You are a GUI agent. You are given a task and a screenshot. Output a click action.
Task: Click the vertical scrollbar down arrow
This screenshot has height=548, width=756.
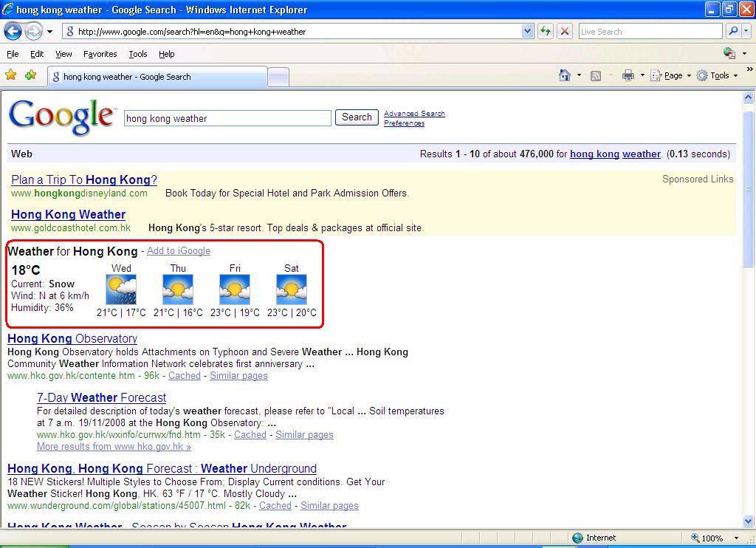click(749, 521)
